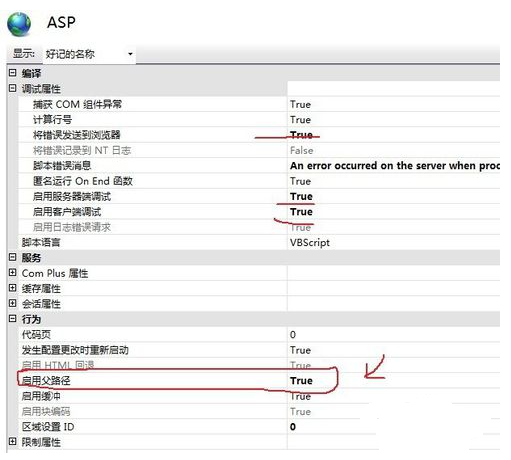This screenshot has height=460, width=511.
Task: Expand the 会话属性 group
Action: click(12, 303)
